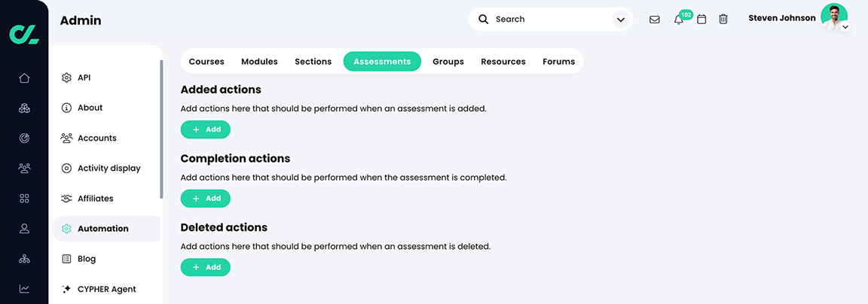The width and height of the screenshot is (868, 304).
Task: Open Blog admin menu item
Action: [x=105, y=259]
